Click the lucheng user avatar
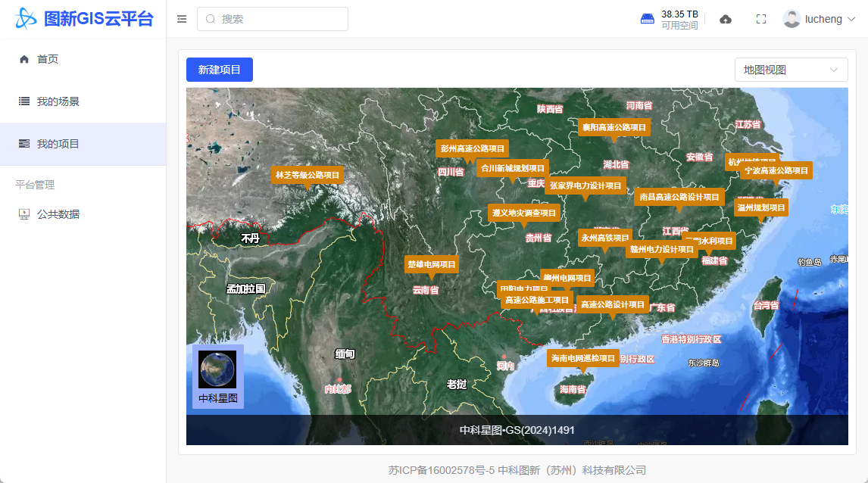868x483 pixels. click(x=792, y=19)
